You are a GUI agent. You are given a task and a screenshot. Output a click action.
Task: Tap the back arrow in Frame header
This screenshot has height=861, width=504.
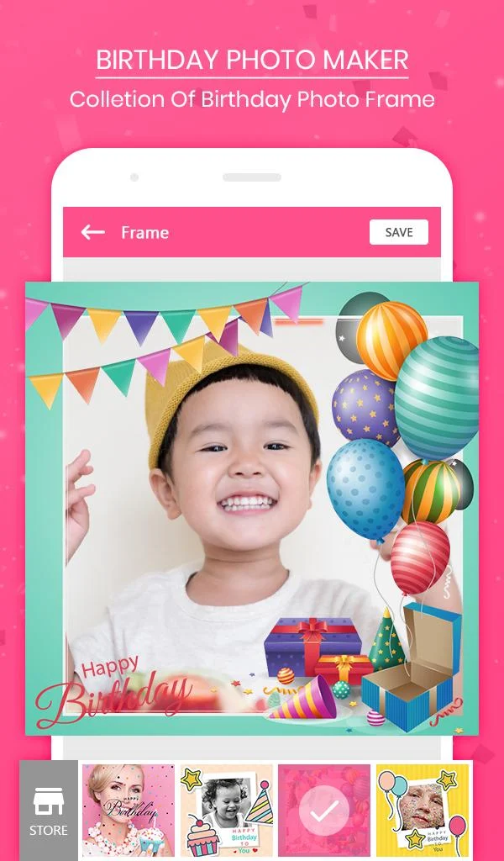92,232
